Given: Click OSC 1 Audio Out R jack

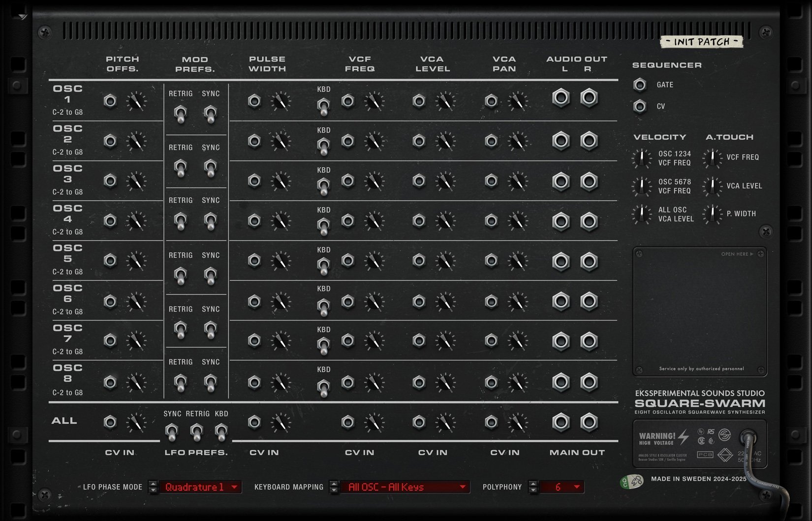Looking at the screenshot, I should [x=589, y=98].
